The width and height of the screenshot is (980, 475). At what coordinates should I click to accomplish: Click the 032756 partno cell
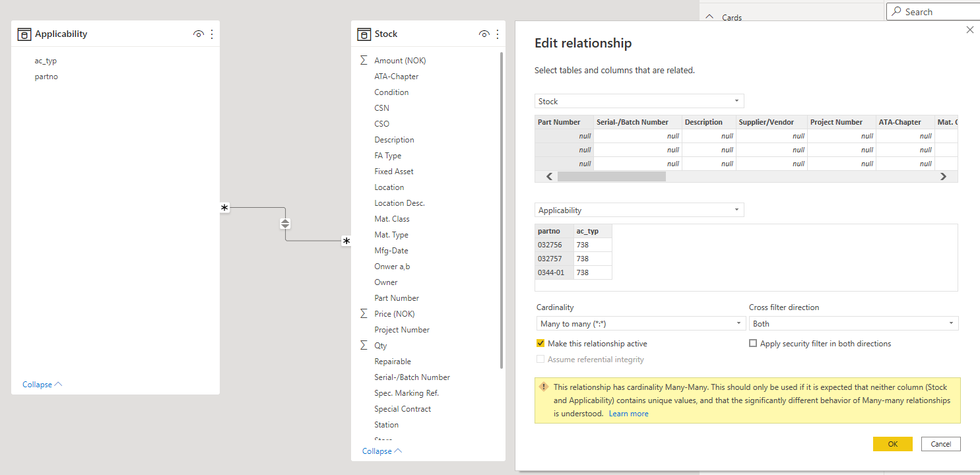[554, 245]
